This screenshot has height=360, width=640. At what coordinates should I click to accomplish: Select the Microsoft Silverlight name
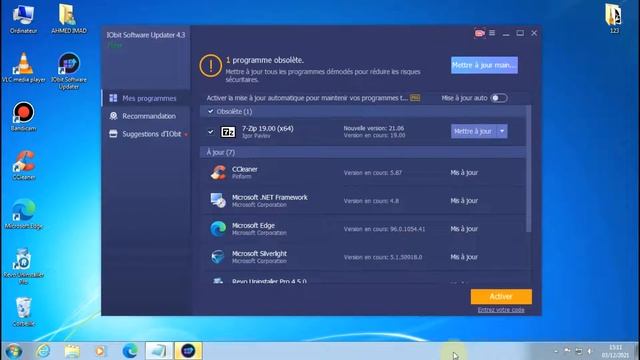[x=259, y=253]
